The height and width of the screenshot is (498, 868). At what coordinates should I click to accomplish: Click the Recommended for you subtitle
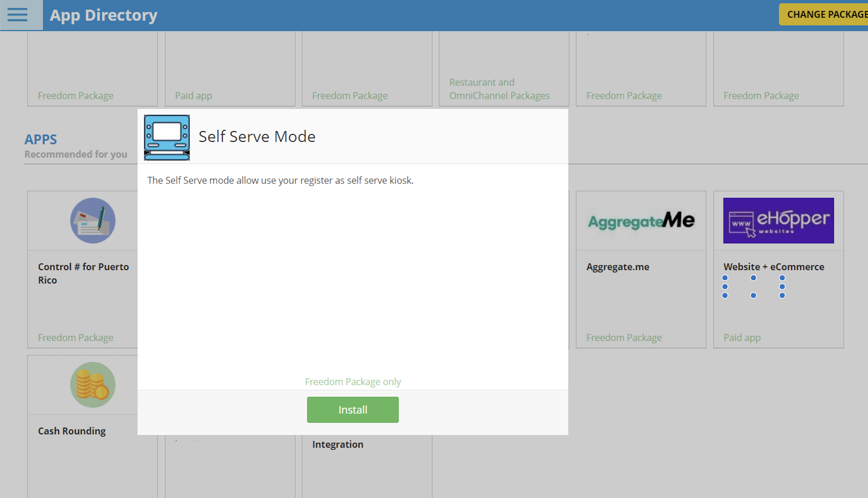[76, 154]
